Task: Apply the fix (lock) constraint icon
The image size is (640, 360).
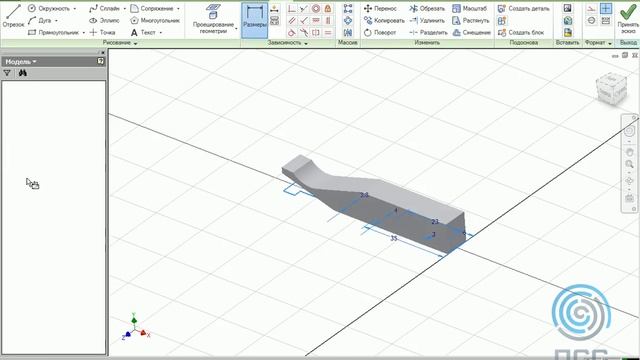Action: (x=328, y=9)
